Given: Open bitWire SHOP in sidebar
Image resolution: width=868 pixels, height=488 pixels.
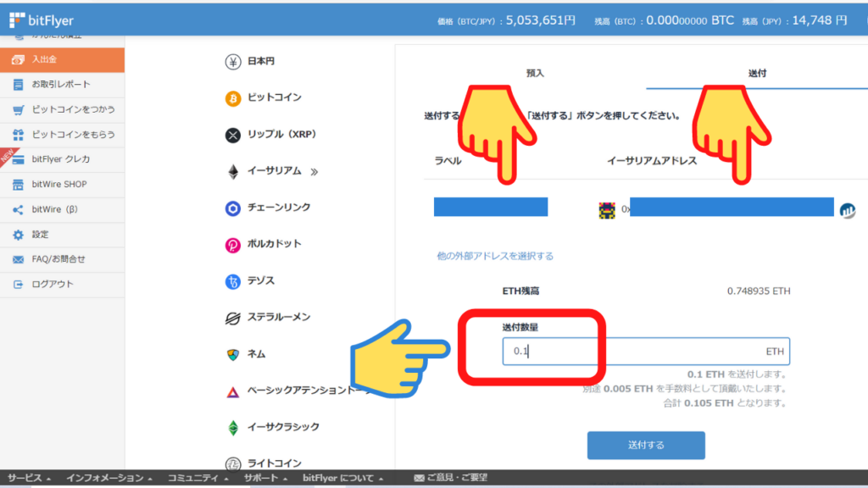Looking at the screenshot, I should (x=62, y=184).
